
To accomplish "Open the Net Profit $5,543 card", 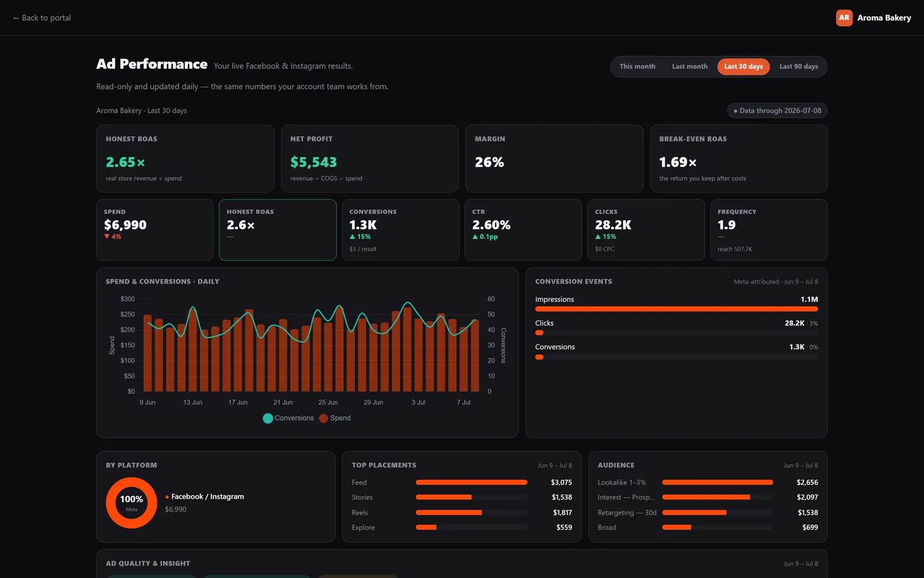I will pos(370,158).
